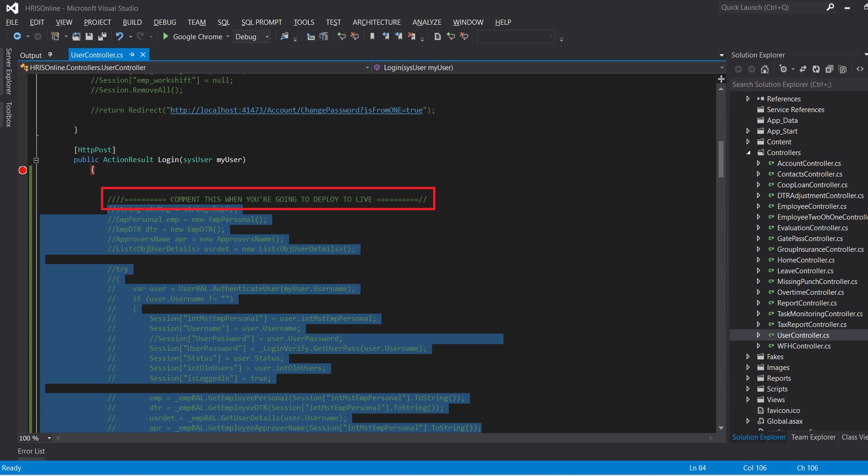Save all open files
This screenshot has height=476, width=868.
pos(102,36)
